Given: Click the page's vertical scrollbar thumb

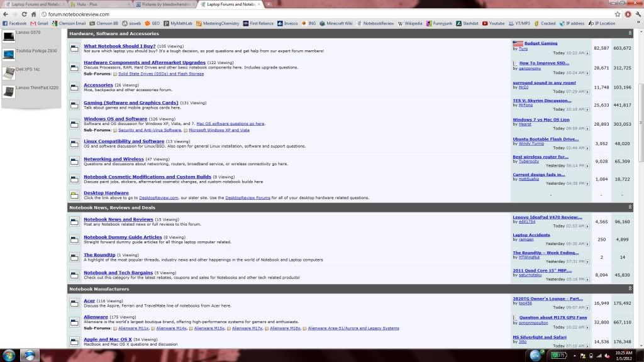Looking at the screenshot, I should (641, 123).
